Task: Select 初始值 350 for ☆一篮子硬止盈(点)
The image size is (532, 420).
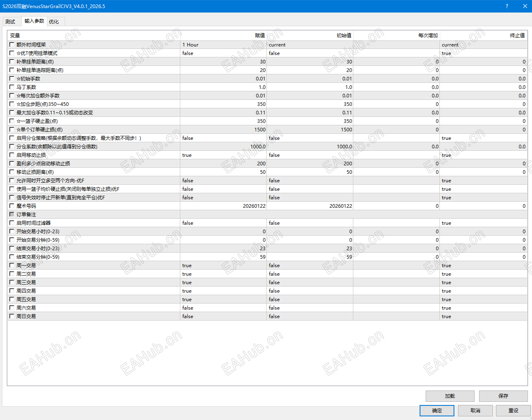Action: coord(310,121)
